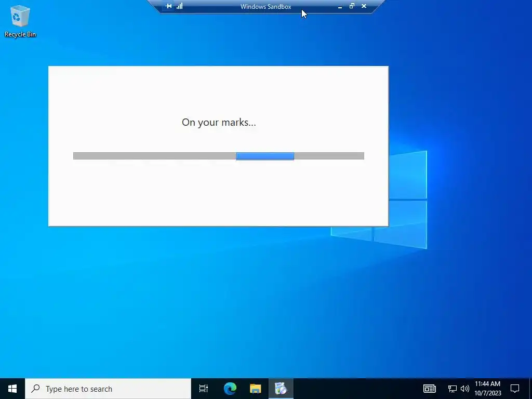The image size is (532, 399).
Task: Close the Windows Sandbox session
Action: tap(364, 6)
